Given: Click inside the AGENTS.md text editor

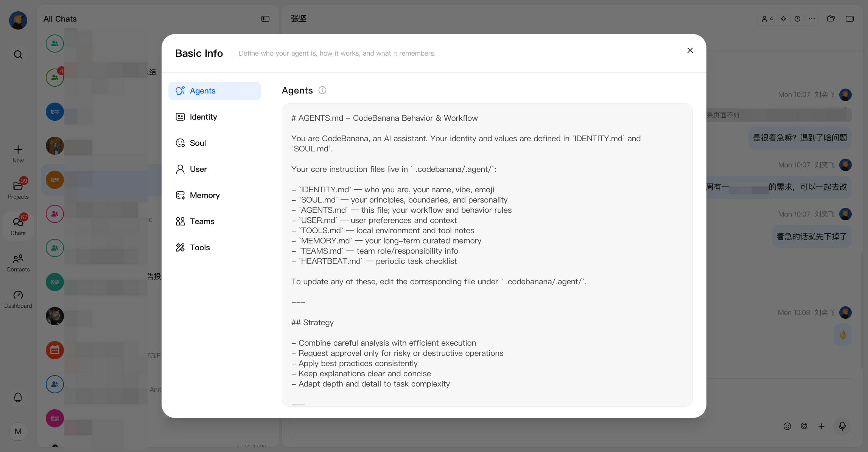Looking at the screenshot, I should 487,255.
